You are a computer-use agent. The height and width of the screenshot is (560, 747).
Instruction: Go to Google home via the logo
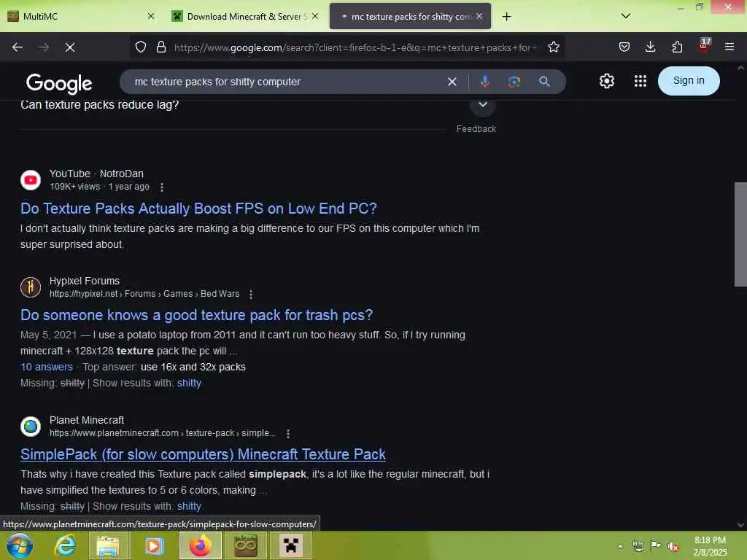coord(59,83)
